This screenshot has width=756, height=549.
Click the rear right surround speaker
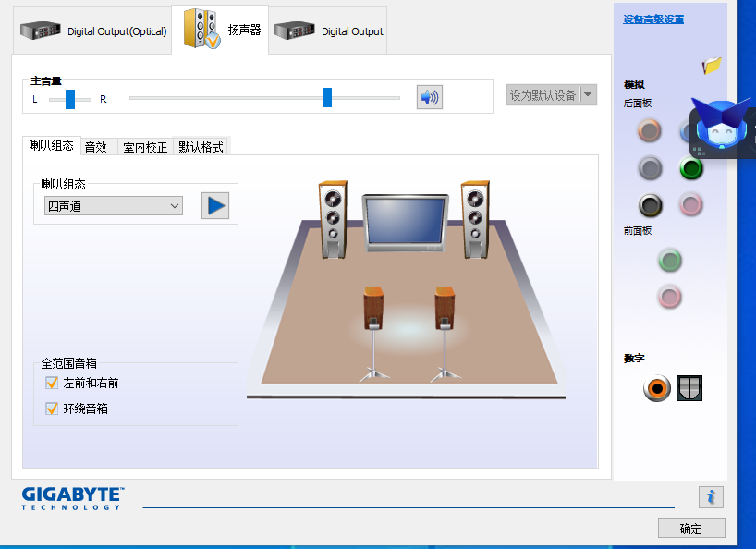click(x=445, y=334)
